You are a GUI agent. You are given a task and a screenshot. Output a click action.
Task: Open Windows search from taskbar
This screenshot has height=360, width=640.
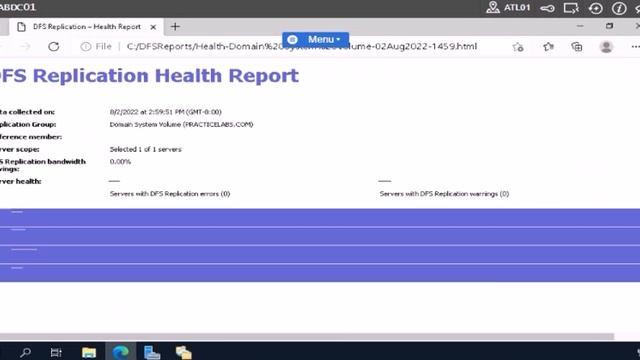click(x=25, y=352)
